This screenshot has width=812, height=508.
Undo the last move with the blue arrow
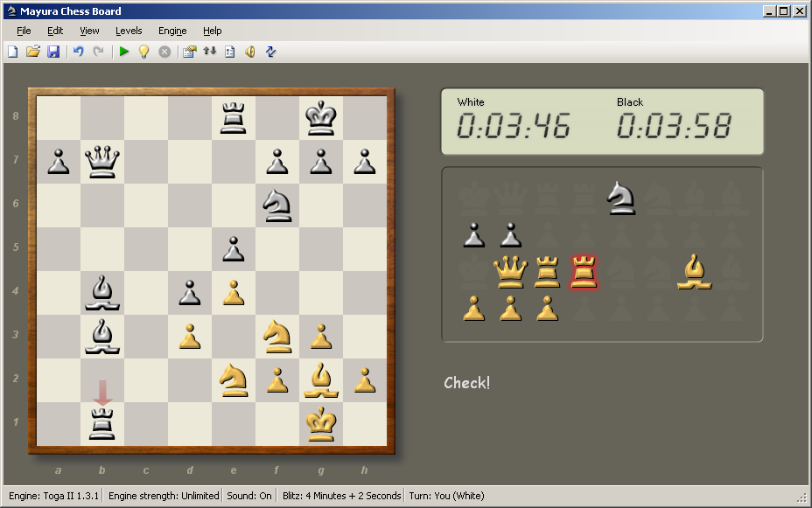[x=78, y=52]
